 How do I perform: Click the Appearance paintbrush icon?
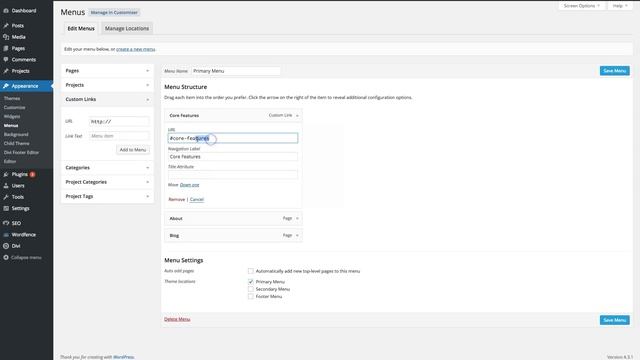coord(6,86)
